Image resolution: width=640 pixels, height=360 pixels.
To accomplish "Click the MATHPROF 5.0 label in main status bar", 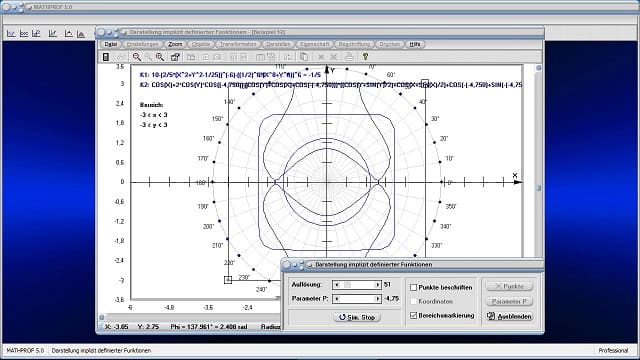I will pyautogui.click(x=25, y=350).
